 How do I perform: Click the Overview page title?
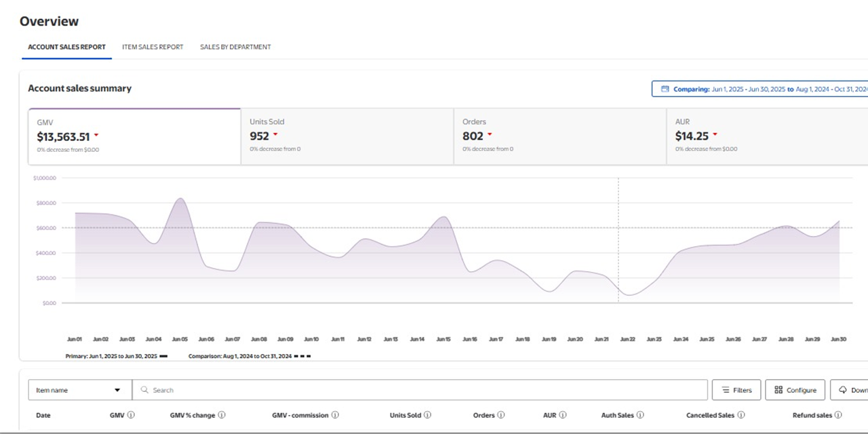click(49, 22)
